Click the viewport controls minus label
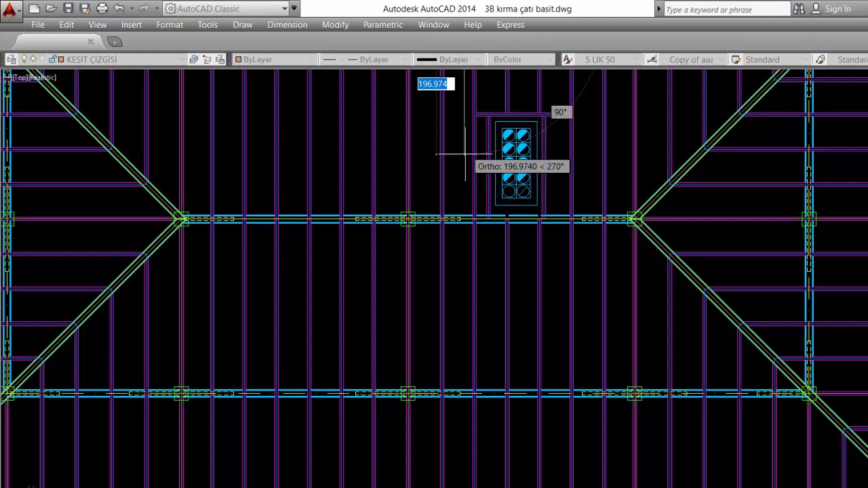868x488 pixels. [x=7, y=77]
